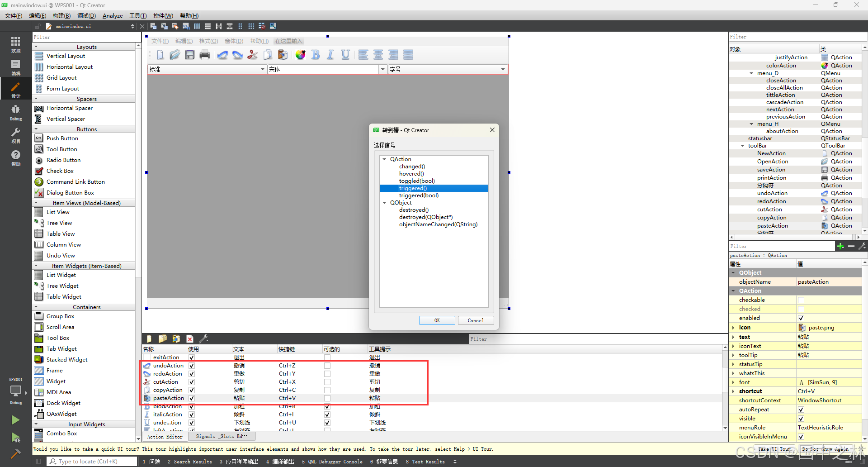Toggle the checkable property checkbox
The image size is (868, 467).
tap(801, 300)
